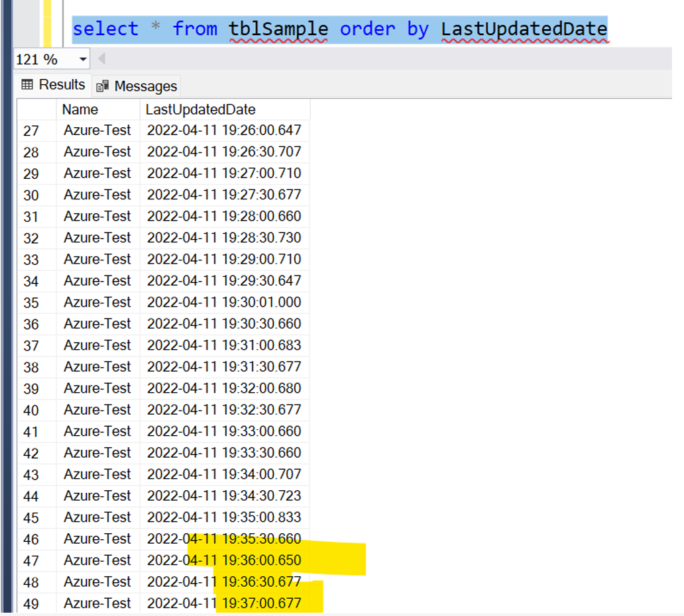Select row header 27
The height and width of the screenshot is (616, 684).
pos(36,130)
